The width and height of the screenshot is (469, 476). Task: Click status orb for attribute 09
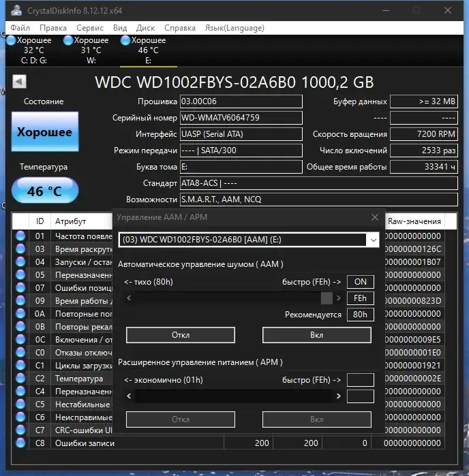click(x=20, y=300)
